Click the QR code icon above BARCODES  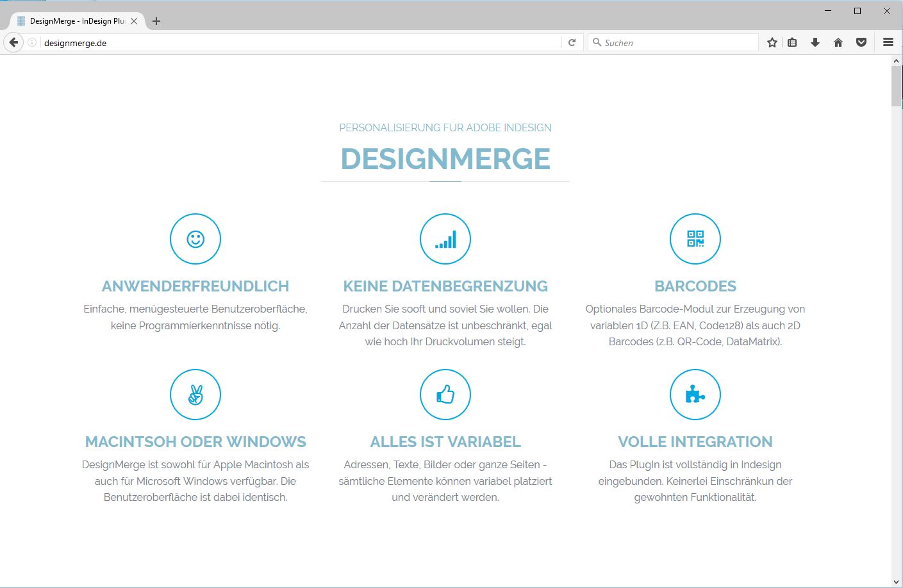point(695,238)
